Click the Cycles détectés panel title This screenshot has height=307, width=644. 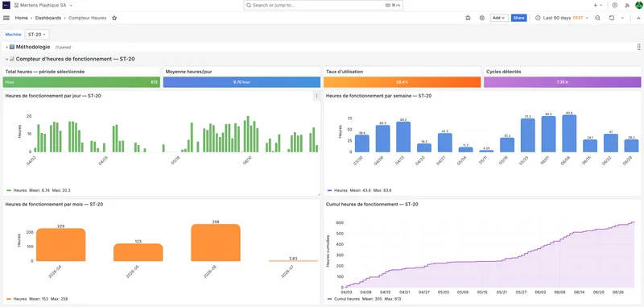click(x=504, y=72)
